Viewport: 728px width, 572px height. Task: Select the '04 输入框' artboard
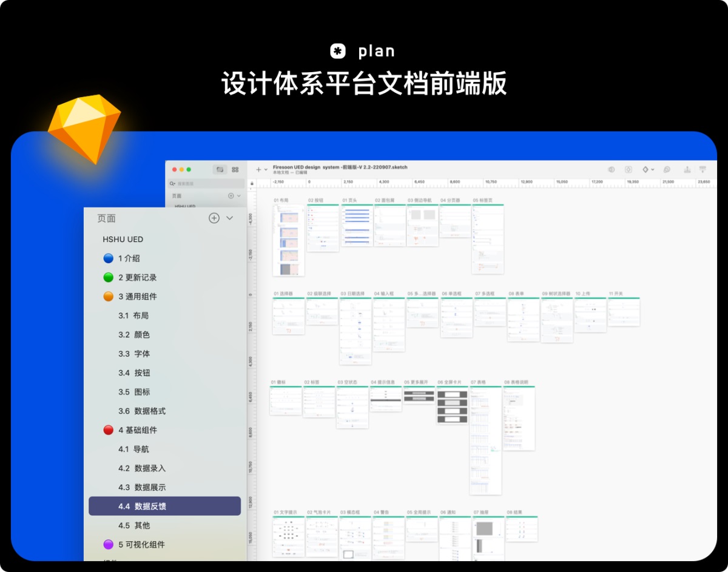389,324
